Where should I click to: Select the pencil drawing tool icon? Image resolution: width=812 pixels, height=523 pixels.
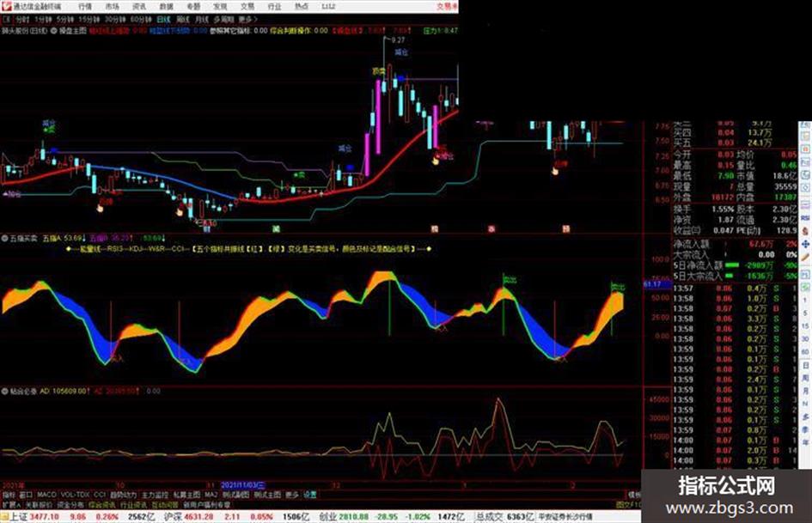pos(805,258)
